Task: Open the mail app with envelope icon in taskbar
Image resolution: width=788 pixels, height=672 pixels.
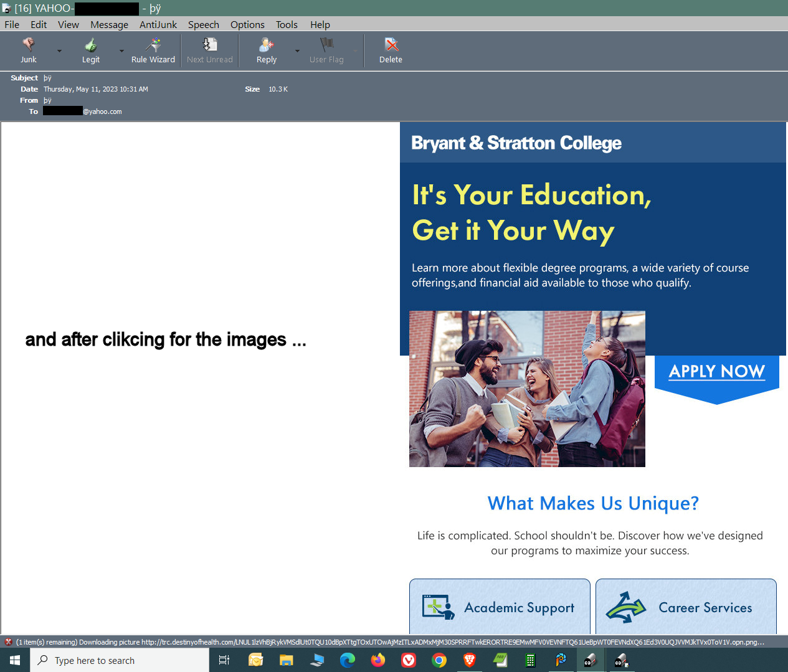Action: coord(255,660)
